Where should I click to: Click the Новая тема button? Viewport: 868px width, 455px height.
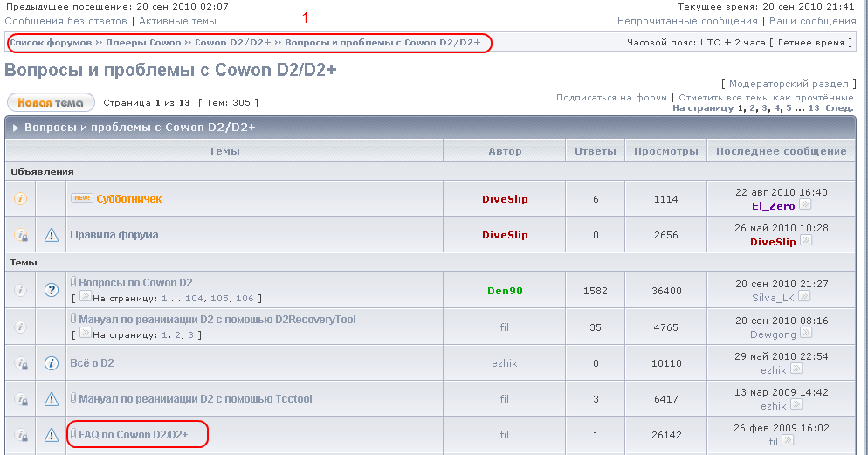(x=51, y=102)
